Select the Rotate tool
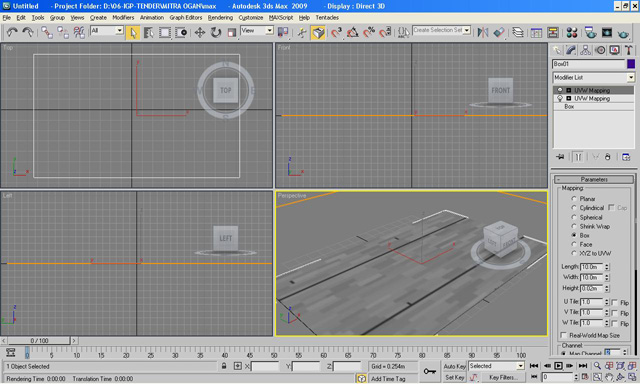 pyautogui.click(x=216, y=33)
